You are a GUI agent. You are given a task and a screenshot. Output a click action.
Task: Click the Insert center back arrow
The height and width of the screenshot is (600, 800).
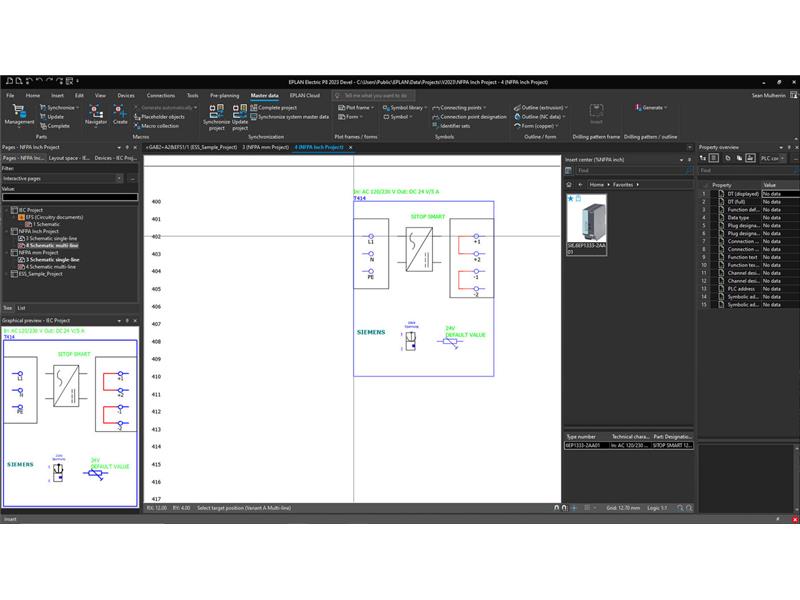580,184
